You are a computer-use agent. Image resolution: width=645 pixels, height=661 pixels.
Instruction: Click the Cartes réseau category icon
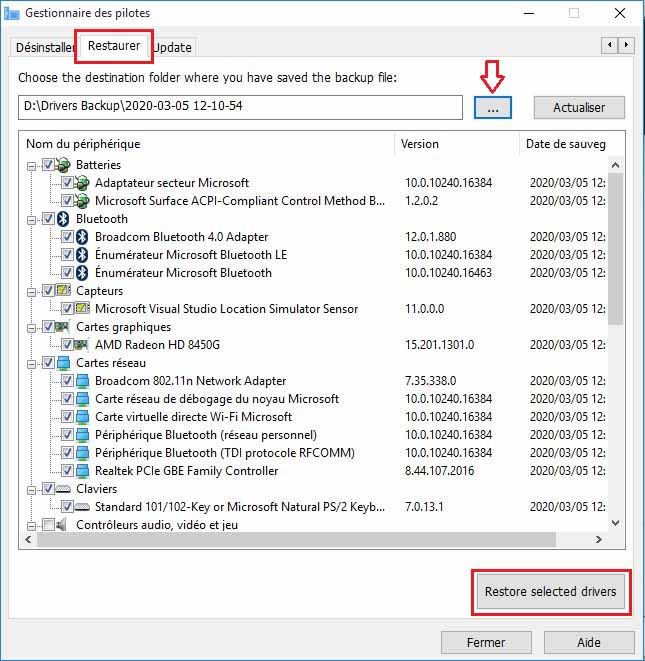click(x=63, y=363)
